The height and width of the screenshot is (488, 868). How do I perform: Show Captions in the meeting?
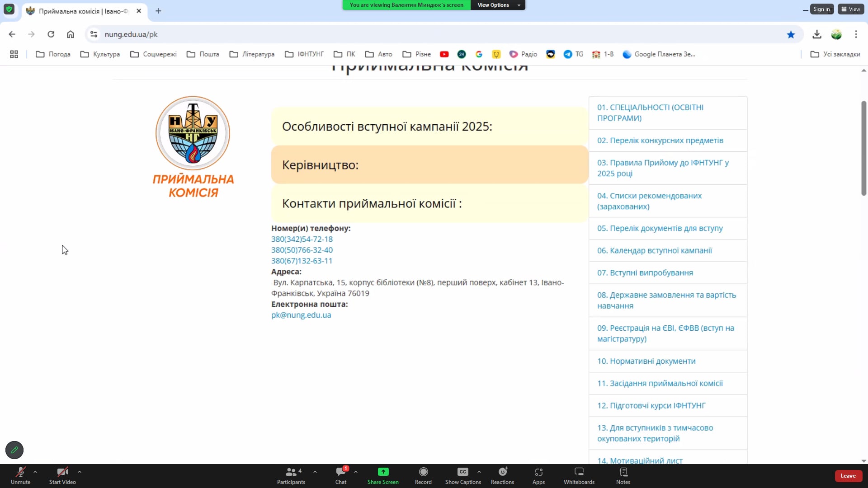[x=463, y=476]
